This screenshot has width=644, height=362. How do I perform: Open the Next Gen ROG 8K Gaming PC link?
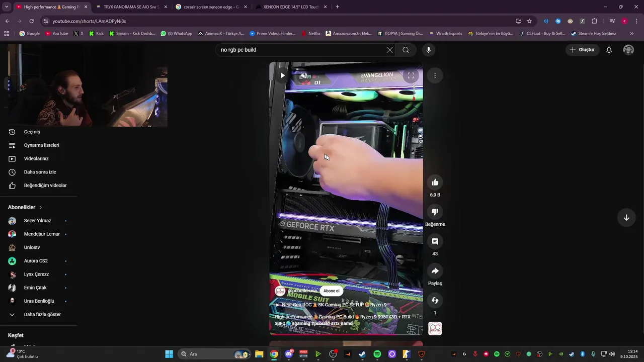pos(331,305)
